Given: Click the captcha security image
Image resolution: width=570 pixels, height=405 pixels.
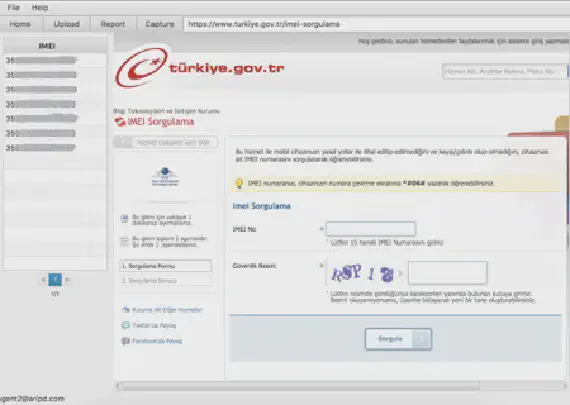Looking at the screenshot, I should pos(362,273).
